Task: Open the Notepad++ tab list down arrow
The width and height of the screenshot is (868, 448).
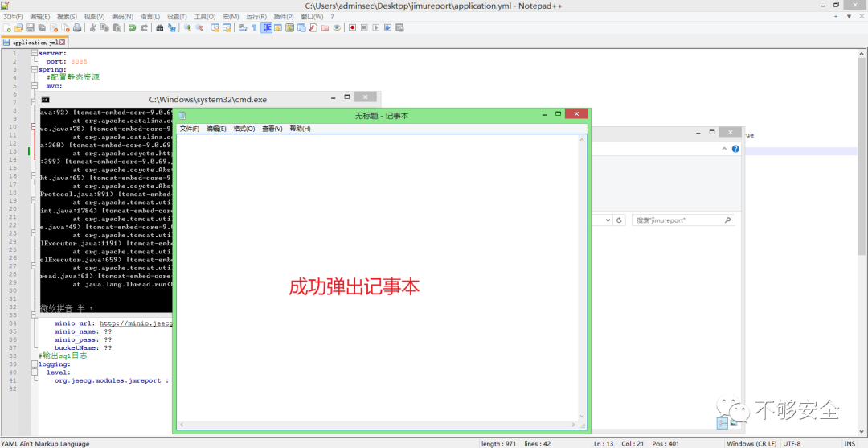Action: (x=849, y=17)
